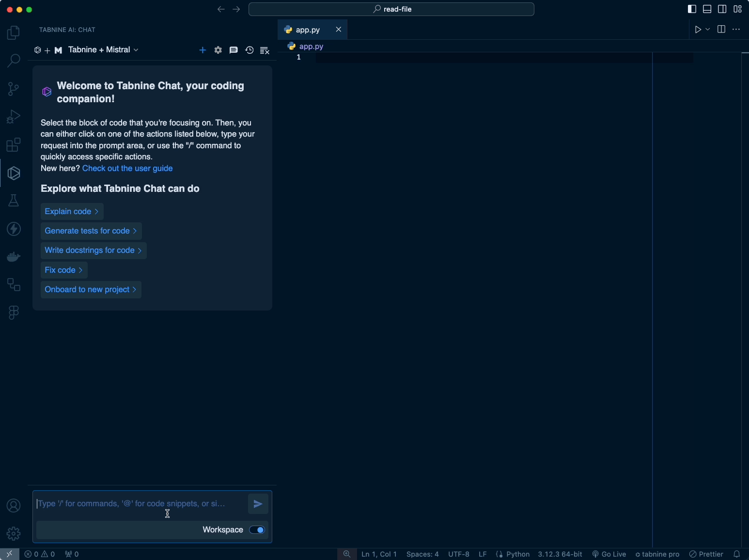The image size is (749, 560).
Task: Clear the Tabnine chat conversation
Action: (x=265, y=50)
